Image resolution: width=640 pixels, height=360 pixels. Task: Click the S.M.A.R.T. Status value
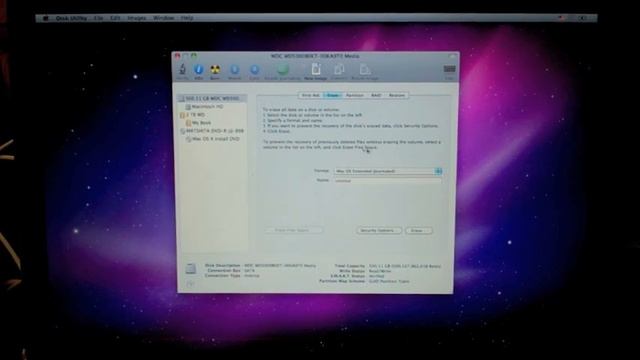pos(376,276)
